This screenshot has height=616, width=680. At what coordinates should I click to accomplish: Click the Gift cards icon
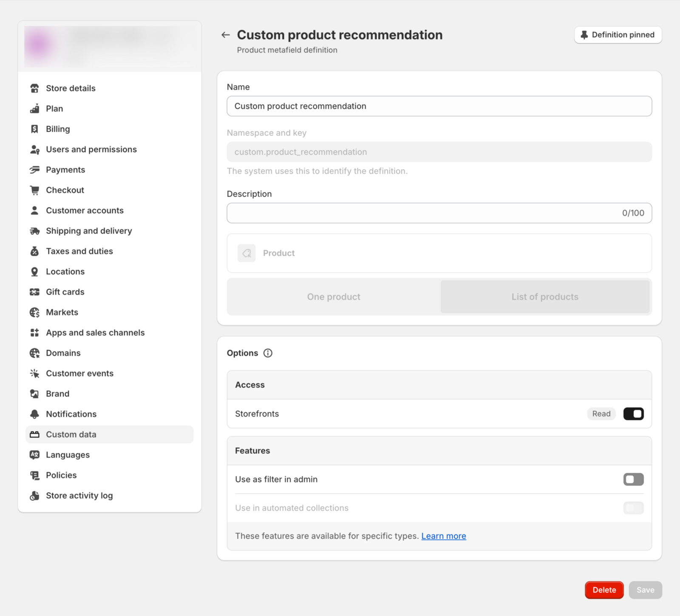tap(35, 292)
